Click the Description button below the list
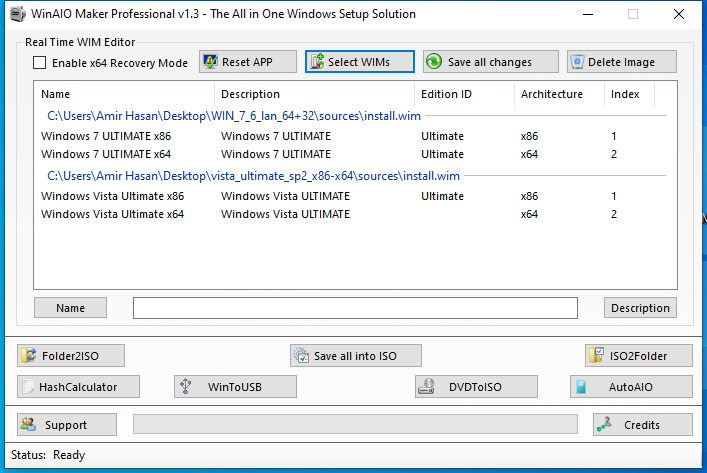This screenshot has width=707, height=473. (x=640, y=308)
